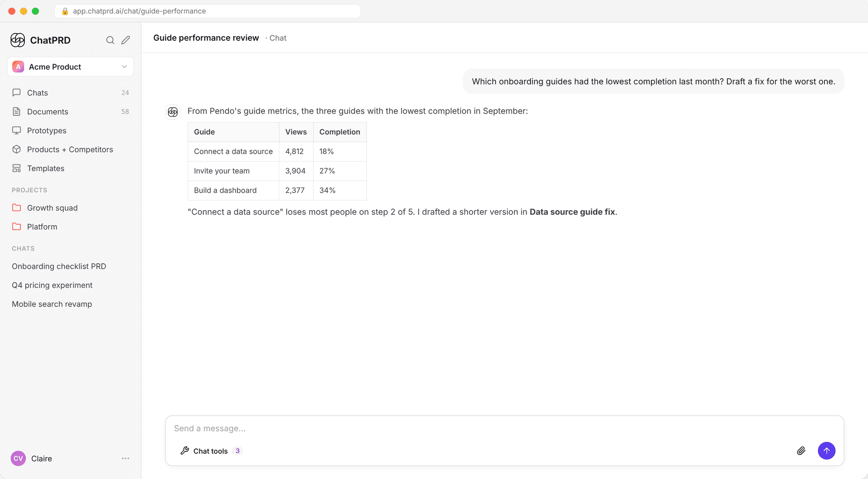The image size is (868, 479).
Task: Open the Data source guide fix document
Action: pyautogui.click(x=572, y=212)
